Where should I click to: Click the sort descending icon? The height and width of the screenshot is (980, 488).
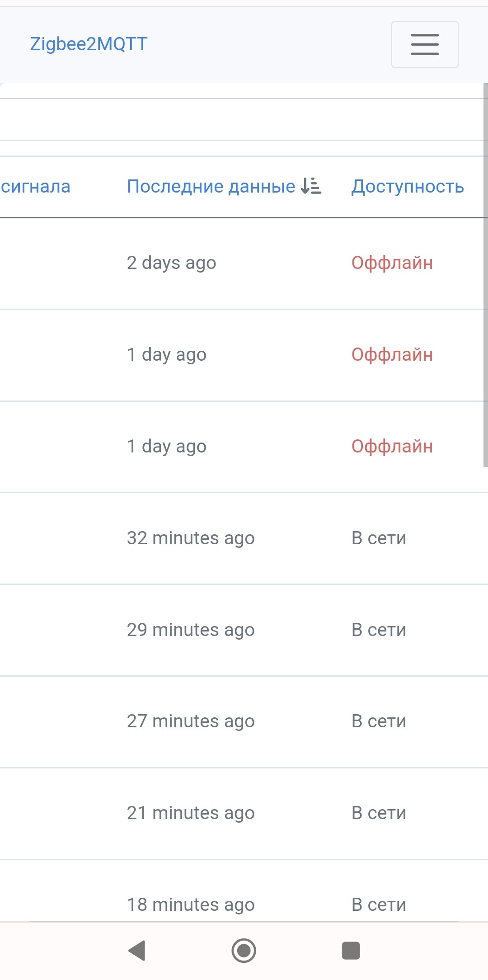click(311, 186)
